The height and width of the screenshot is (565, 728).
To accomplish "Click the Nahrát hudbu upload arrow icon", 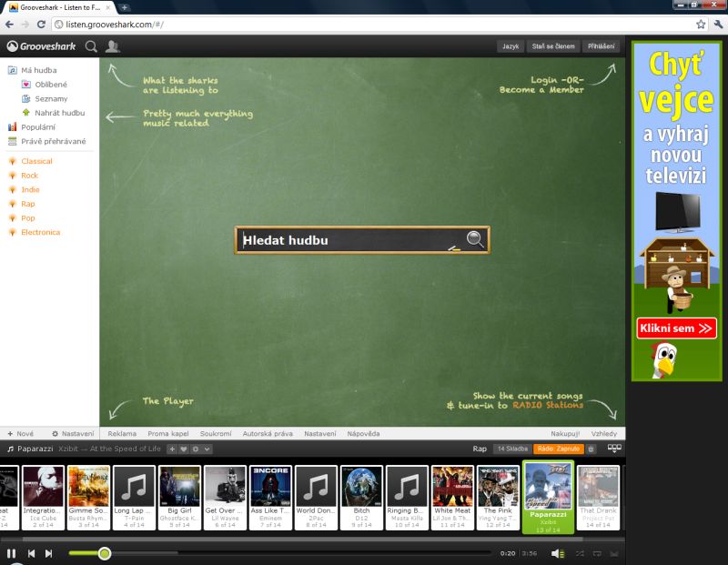I will [x=26, y=112].
